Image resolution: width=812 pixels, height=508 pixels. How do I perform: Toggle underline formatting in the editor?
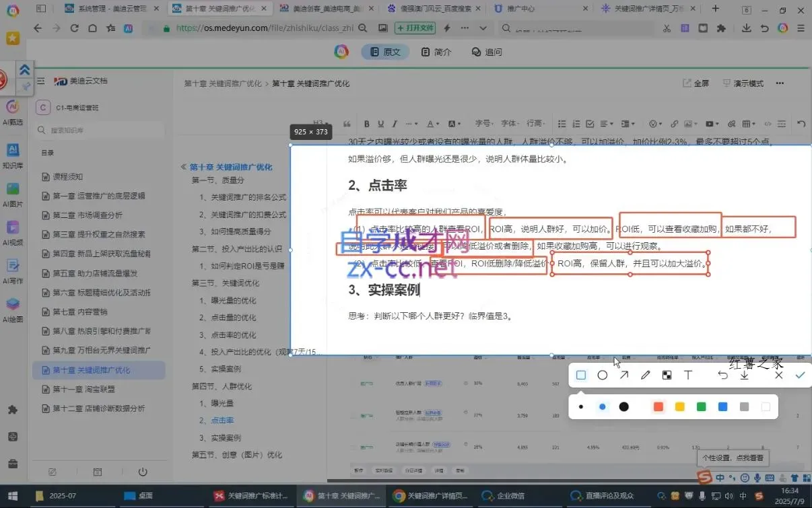pos(380,123)
